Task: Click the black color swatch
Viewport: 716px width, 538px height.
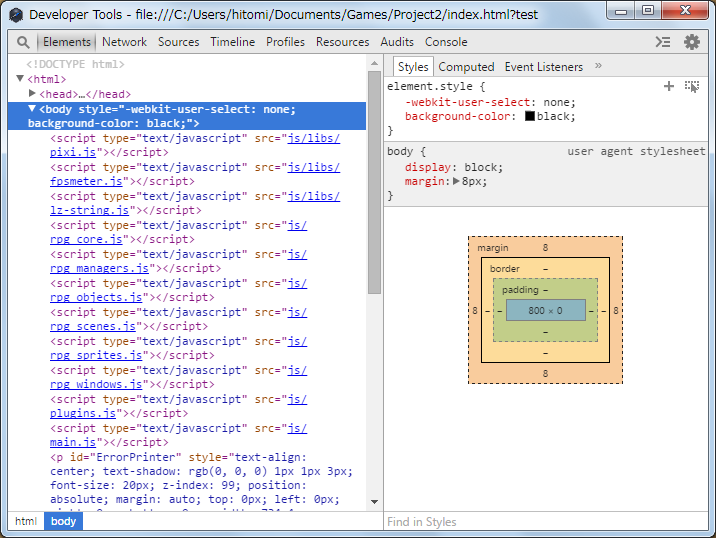Action: [x=530, y=116]
